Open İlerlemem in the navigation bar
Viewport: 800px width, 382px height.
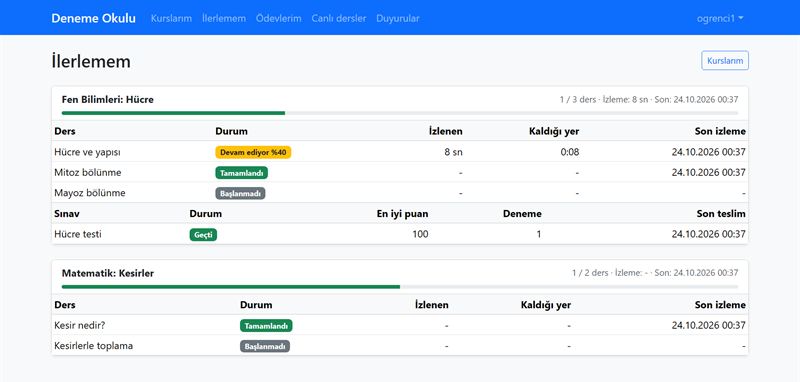(224, 18)
